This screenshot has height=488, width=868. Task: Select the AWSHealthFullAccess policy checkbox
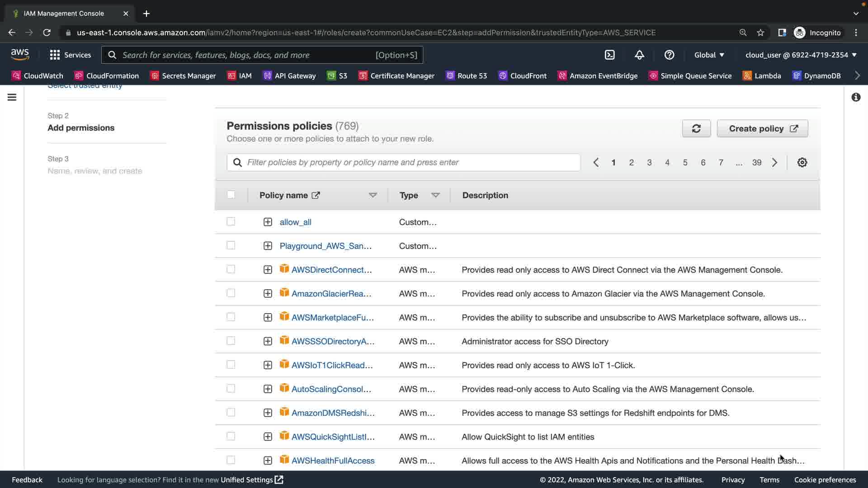click(x=231, y=460)
